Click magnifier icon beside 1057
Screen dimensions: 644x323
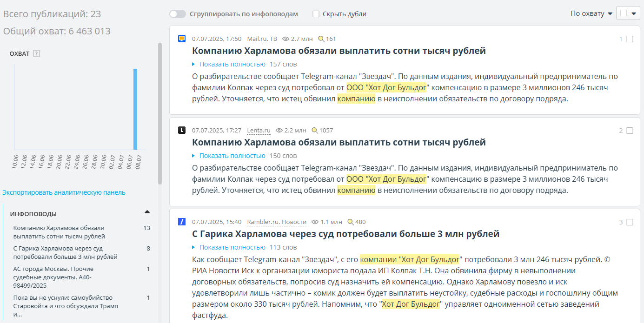[314, 130]
